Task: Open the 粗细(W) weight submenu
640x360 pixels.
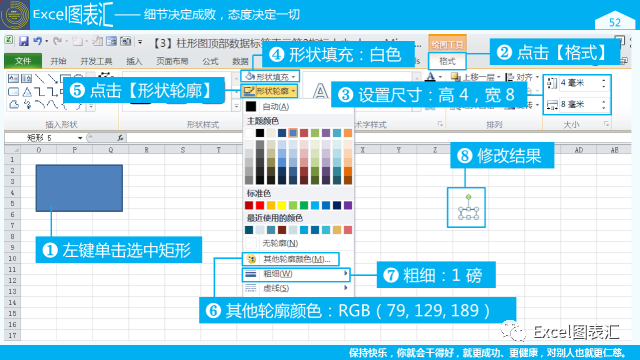Action: [x=296, y=273]
